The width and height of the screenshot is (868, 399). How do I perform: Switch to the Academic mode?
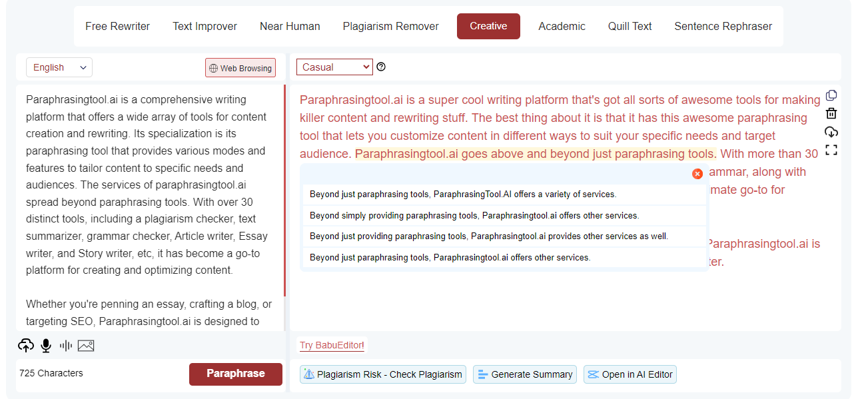pyautogui.click(x=562, y=27)
